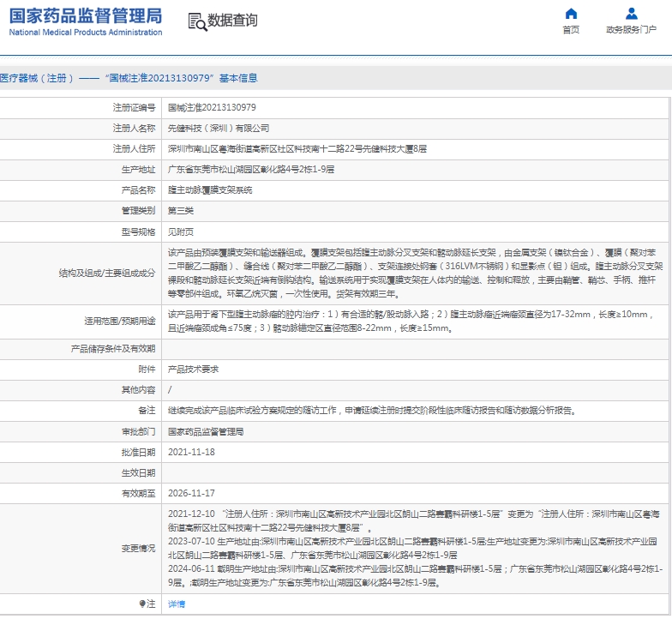Click the 其他内容 label
672x619 pixels.
coord(139,389)
